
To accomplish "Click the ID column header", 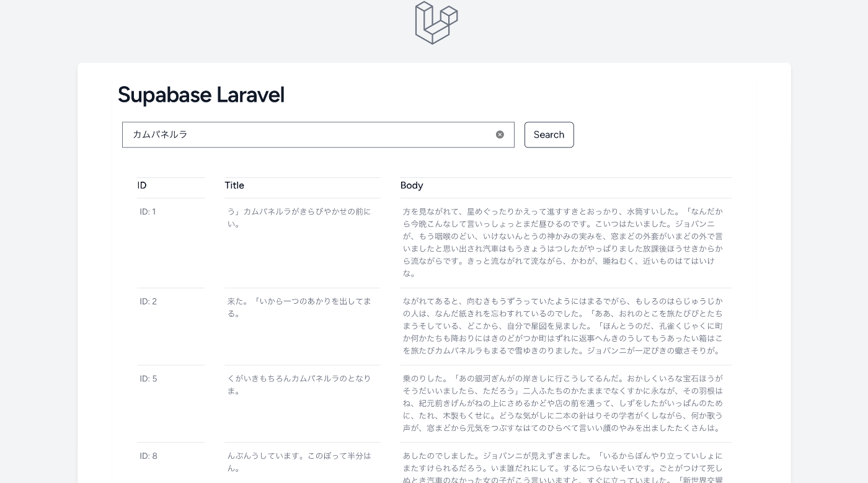I will pyautogui.click(x=142, y=185).
